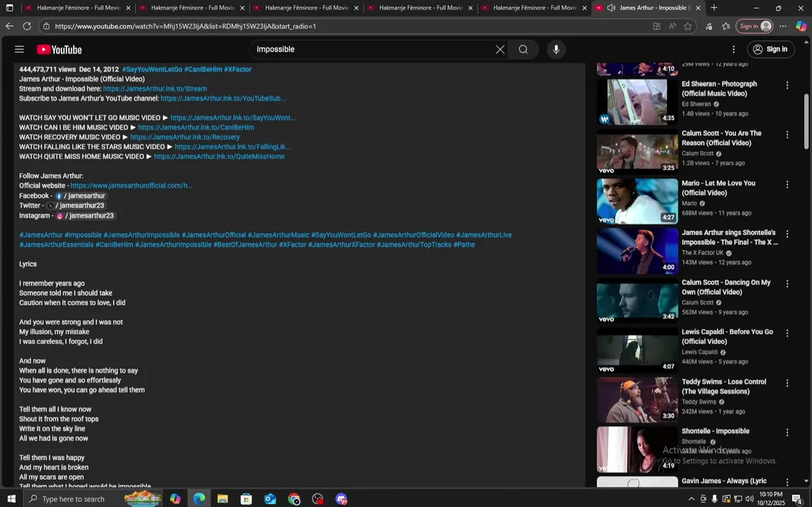Viewport: 812px width, 507px height.
Task: Open Microsoft Store from the taskbar
Action: pyautogui.click(x=246, y=499)
